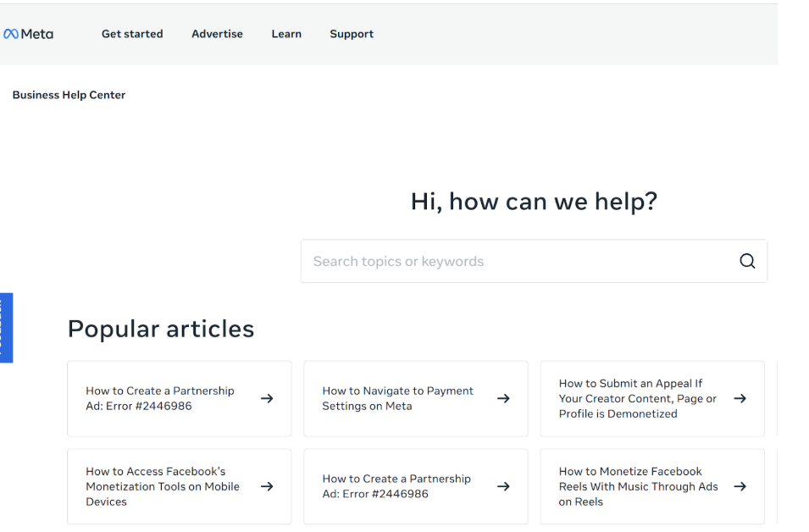Open How to Navigate to Payment Settings article
Viewport: 809px width, 532px height.
tap(416, 398)
